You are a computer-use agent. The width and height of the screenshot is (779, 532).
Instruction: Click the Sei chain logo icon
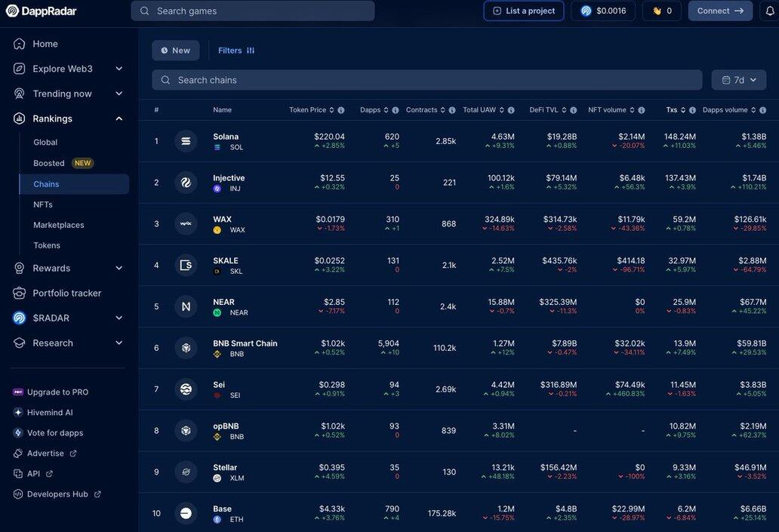pyautogui.click(x=186, y=389)
